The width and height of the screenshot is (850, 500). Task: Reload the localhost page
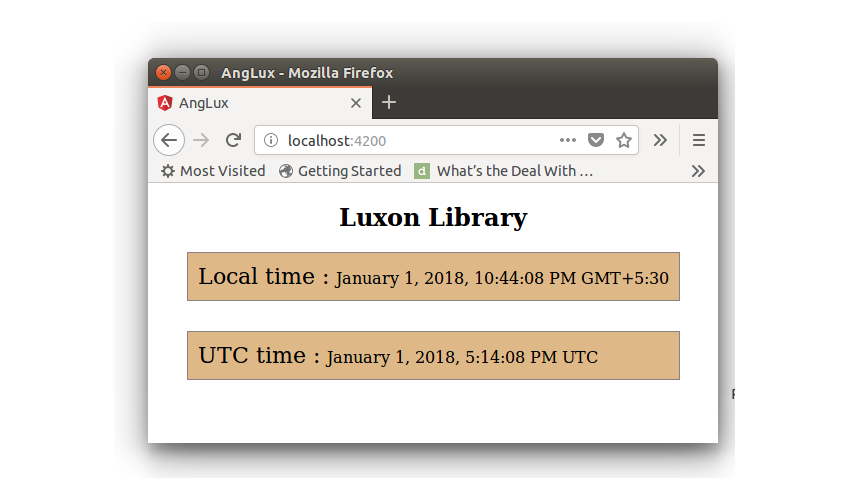click(234, 140)
